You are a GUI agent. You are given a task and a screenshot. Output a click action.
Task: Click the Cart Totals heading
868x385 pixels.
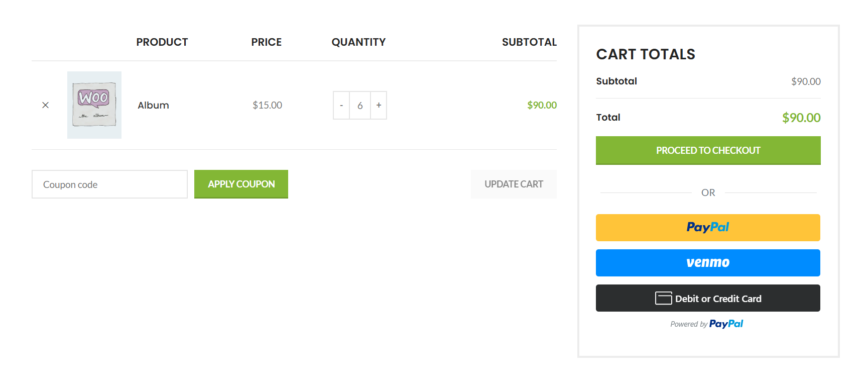coord(646,54)
